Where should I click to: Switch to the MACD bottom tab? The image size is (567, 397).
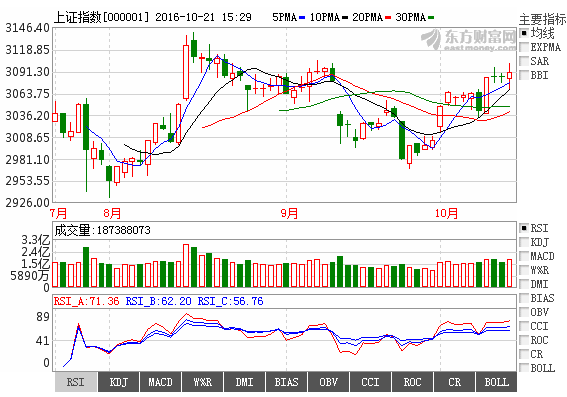coord(161,382)
